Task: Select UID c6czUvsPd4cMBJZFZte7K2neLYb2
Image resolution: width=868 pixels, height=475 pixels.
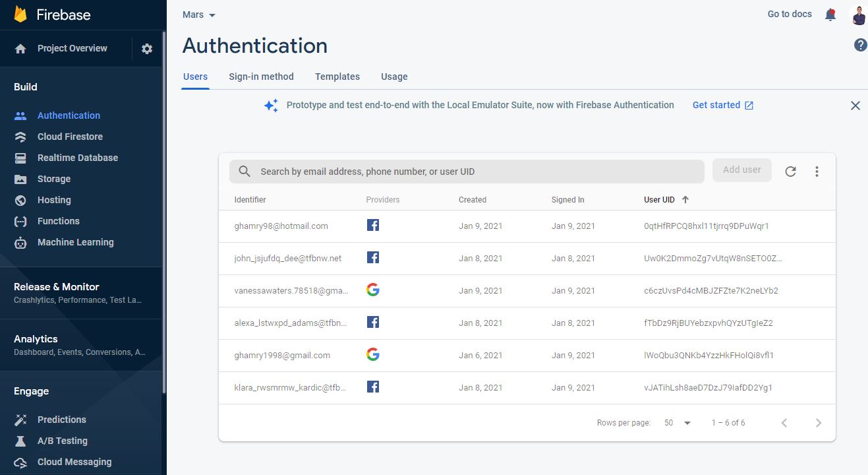Action: [711, 290]
